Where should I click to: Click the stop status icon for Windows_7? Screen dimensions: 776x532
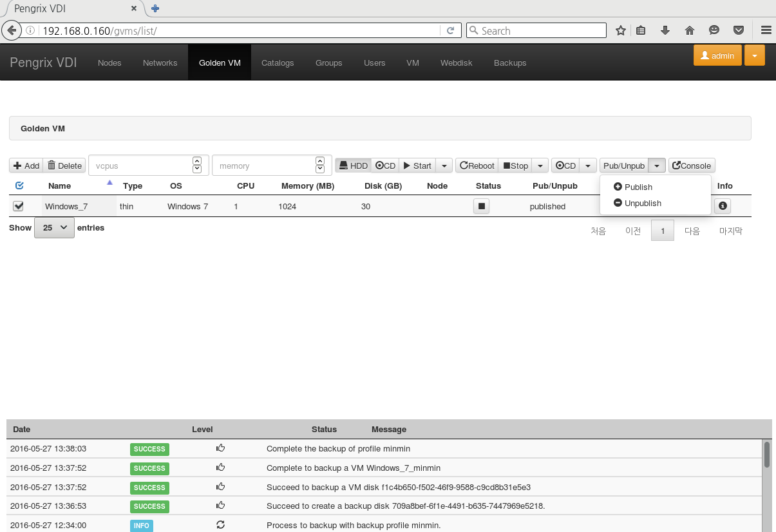481,206
